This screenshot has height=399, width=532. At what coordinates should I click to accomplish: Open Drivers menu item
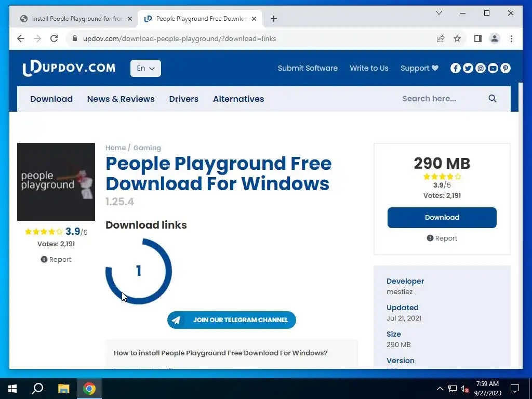tap(183, 99)
